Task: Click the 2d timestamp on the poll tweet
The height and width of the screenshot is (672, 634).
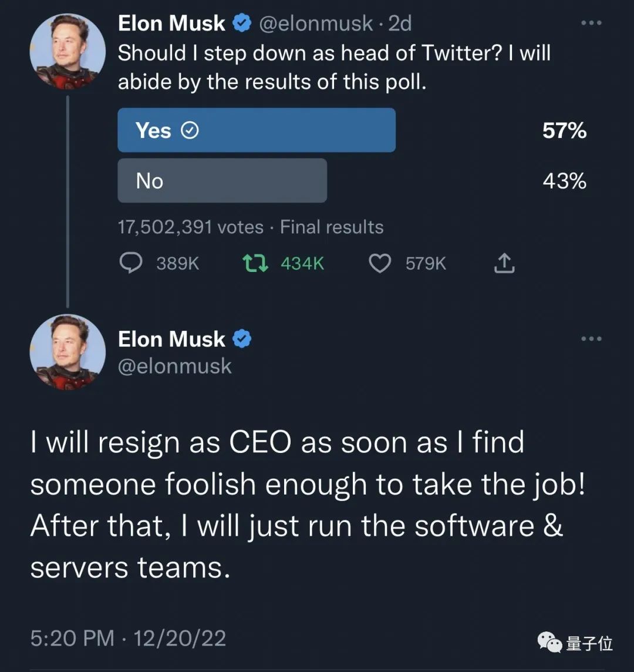Action: 400,23
